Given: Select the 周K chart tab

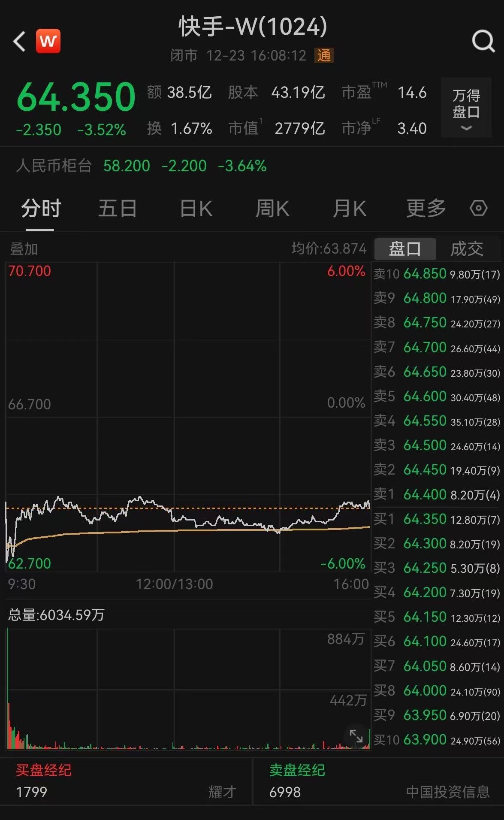Looking at the screenshot, I should pyautogui.click(x=272, y=209).
